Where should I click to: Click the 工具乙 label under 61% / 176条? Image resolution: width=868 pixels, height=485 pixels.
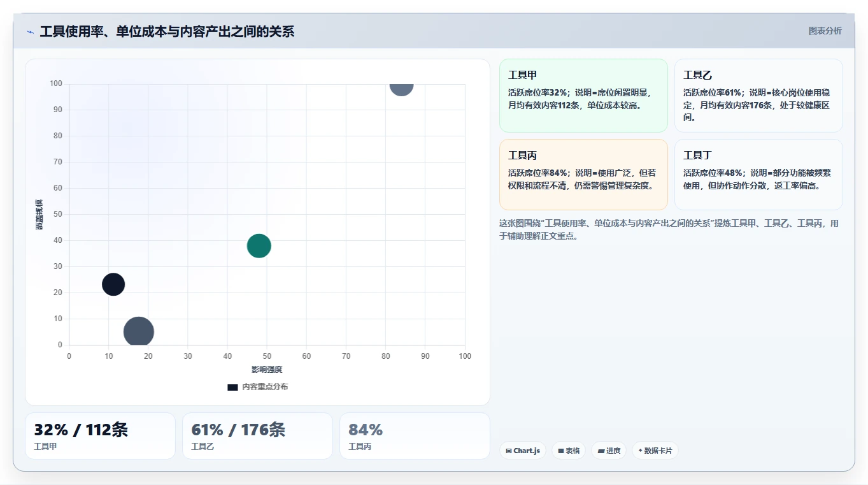click(203, 447)
